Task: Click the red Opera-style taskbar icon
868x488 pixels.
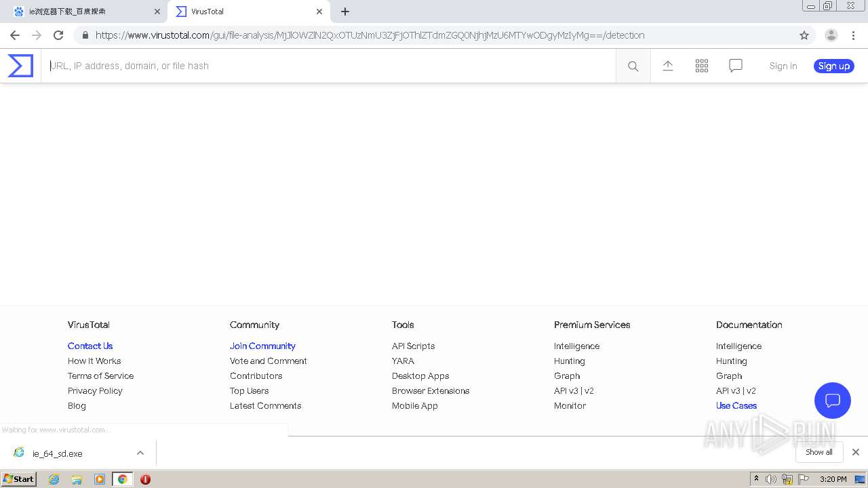Action: coord(145,479)
